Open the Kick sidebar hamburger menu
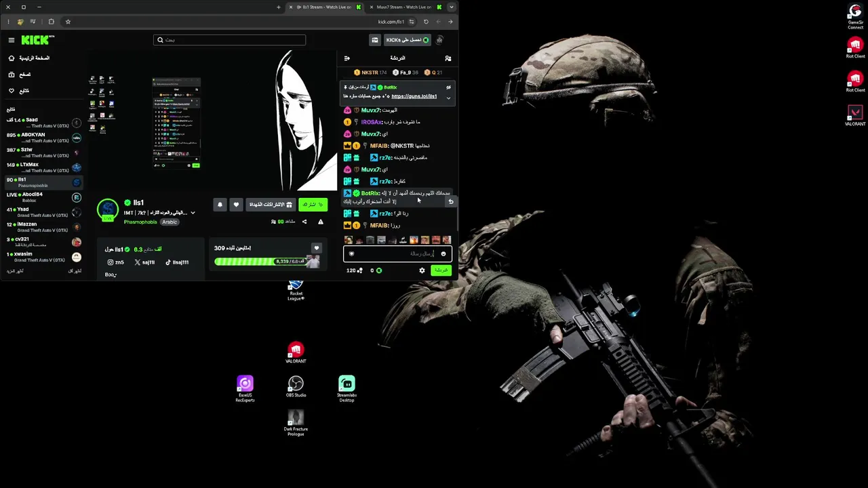Viewport: 868px width, 488px height. coord(11,40)
